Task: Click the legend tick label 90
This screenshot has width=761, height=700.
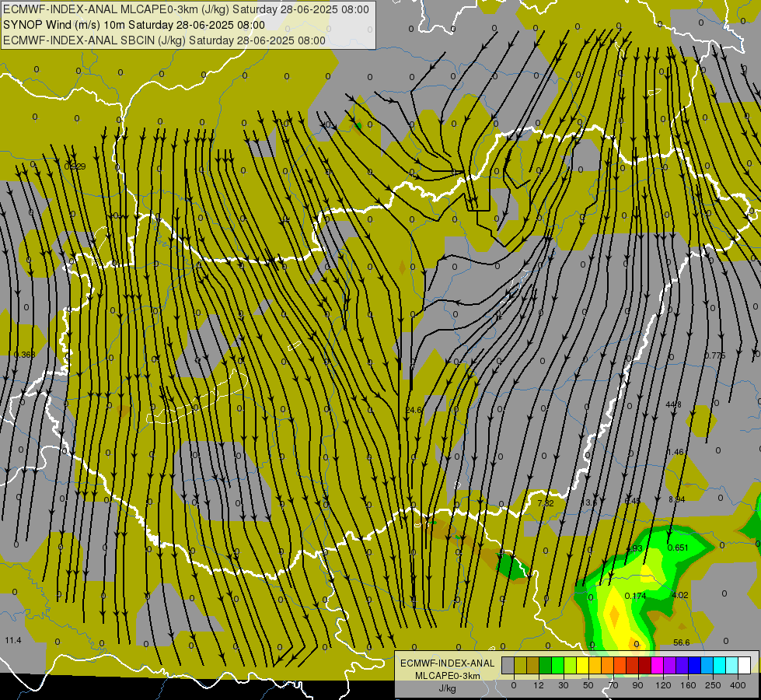Action: tap(637, 685)
